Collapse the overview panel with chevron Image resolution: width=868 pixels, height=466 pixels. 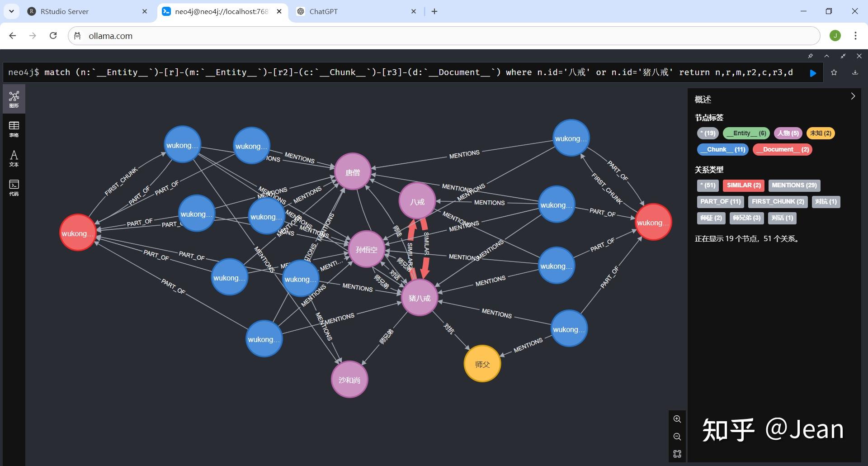[853, 96]
